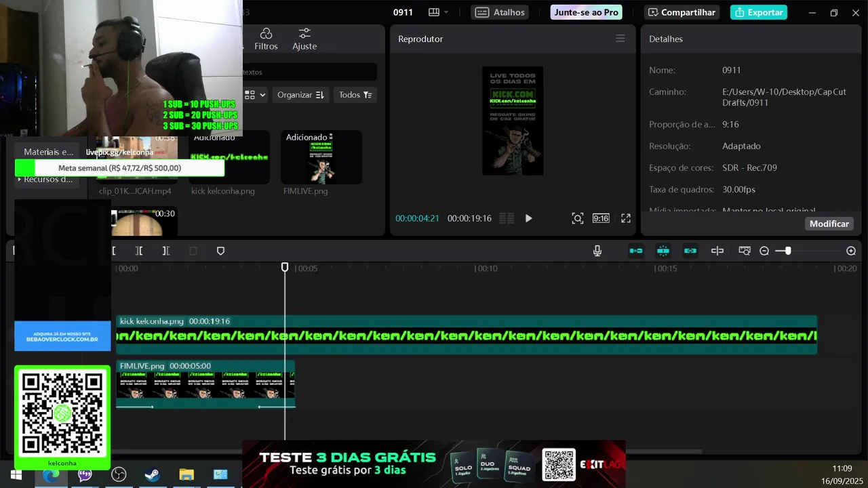868x488 pixels.
Task: Click the timeline zoom slider handle
Action: [x=787, y=251]
